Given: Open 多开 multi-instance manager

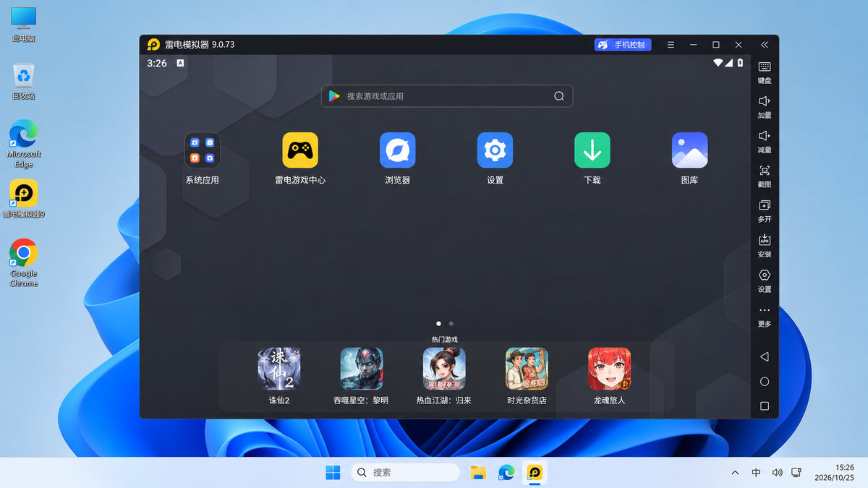Looking at the screenshot, I should pyautogui.click(x=765, y=210).
